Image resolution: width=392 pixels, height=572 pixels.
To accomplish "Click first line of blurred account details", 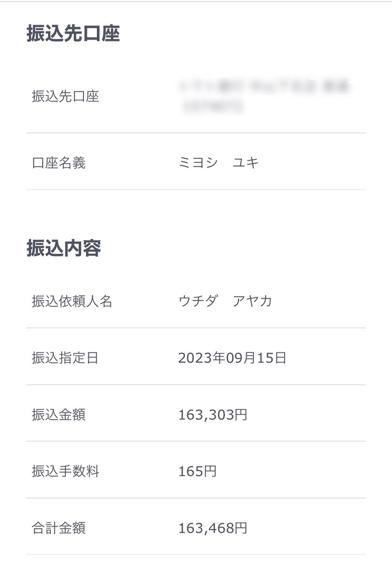I will [x=266, y=86].
